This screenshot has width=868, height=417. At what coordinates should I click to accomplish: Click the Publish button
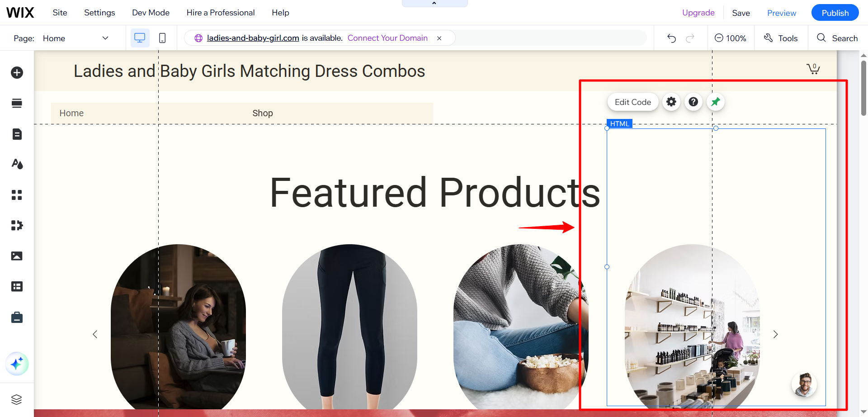click(x=835, y=13)
